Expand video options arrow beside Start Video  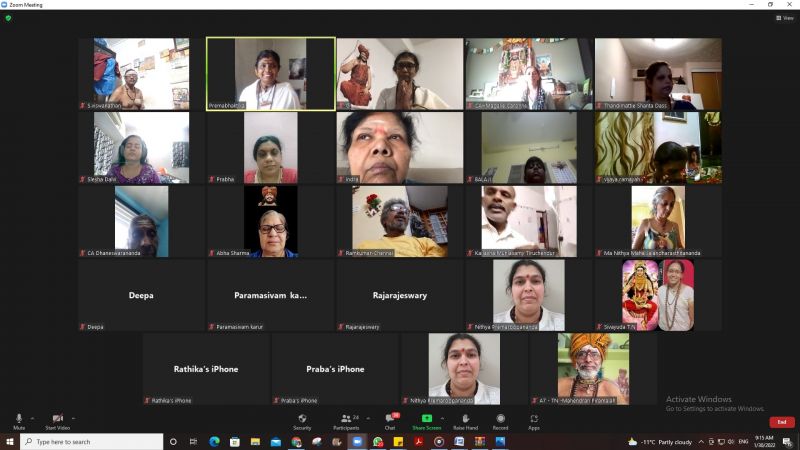tap(73, 418)
